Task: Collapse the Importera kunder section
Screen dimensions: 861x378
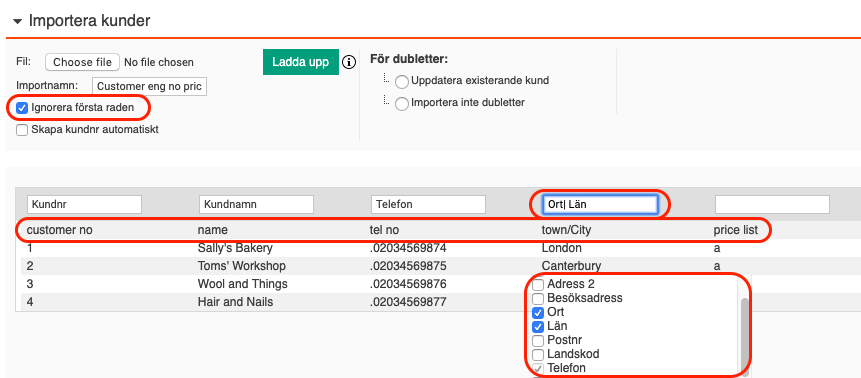Action: coord(18,22)
